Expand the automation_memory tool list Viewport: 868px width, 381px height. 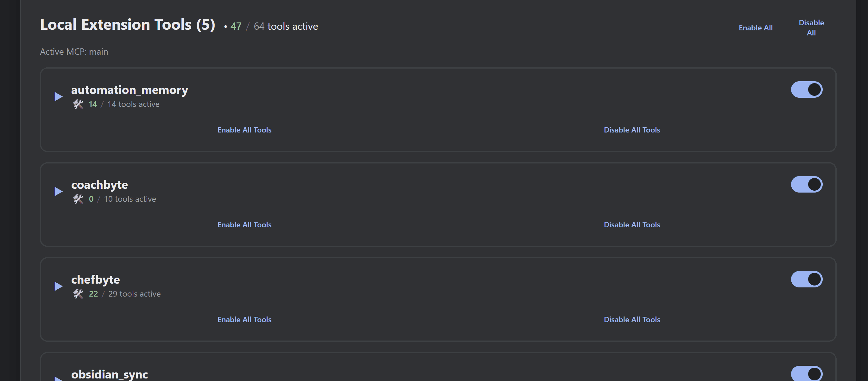click(x=59, y=97)
